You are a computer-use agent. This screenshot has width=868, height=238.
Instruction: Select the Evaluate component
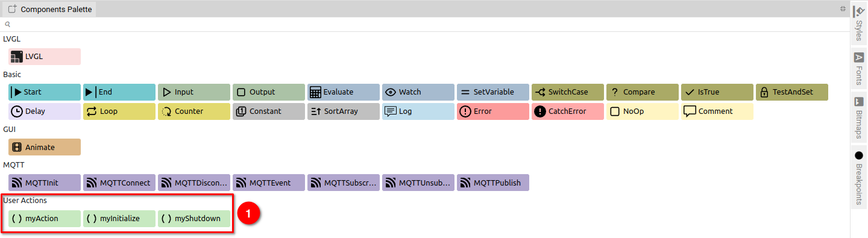pyautogui.click(x=344, y=92)
